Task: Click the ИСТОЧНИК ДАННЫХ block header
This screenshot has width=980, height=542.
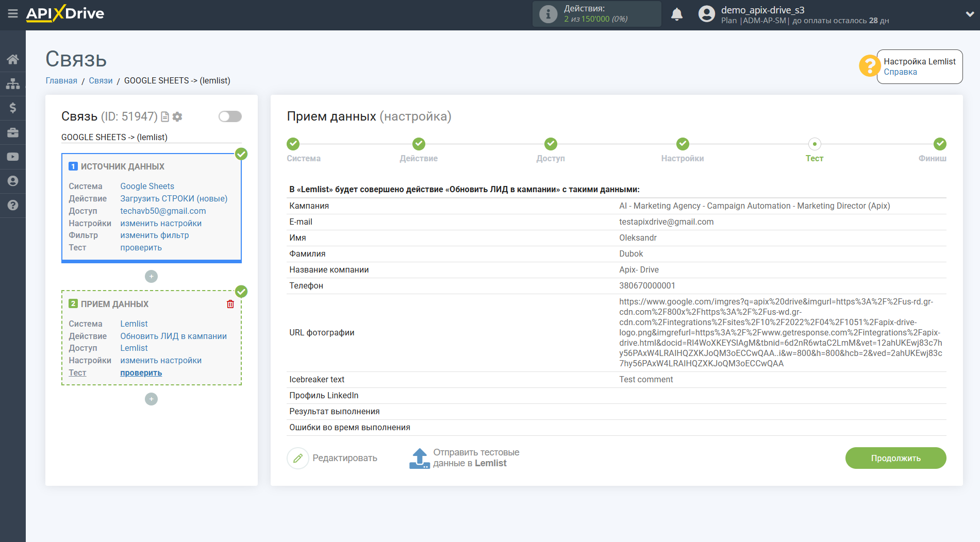Action: 123,167
